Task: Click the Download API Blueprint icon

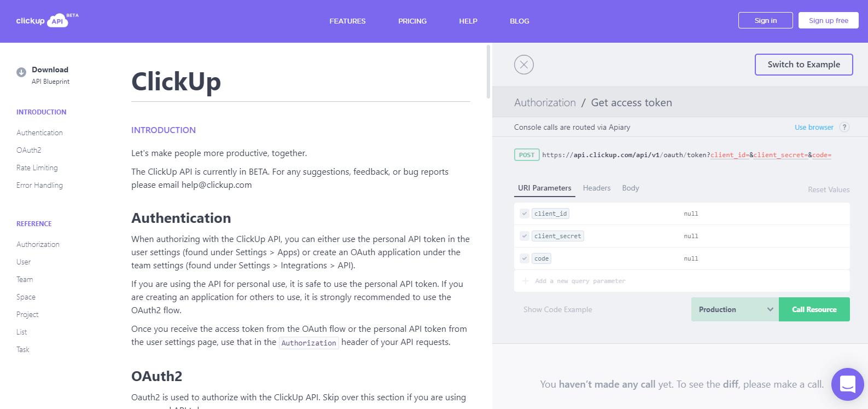Action: 21,71
